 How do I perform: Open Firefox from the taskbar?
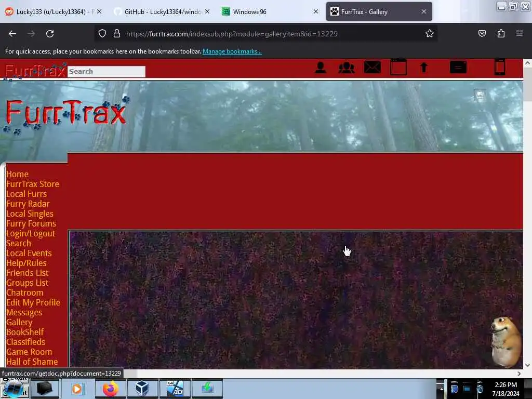click(x=110, y=389)
